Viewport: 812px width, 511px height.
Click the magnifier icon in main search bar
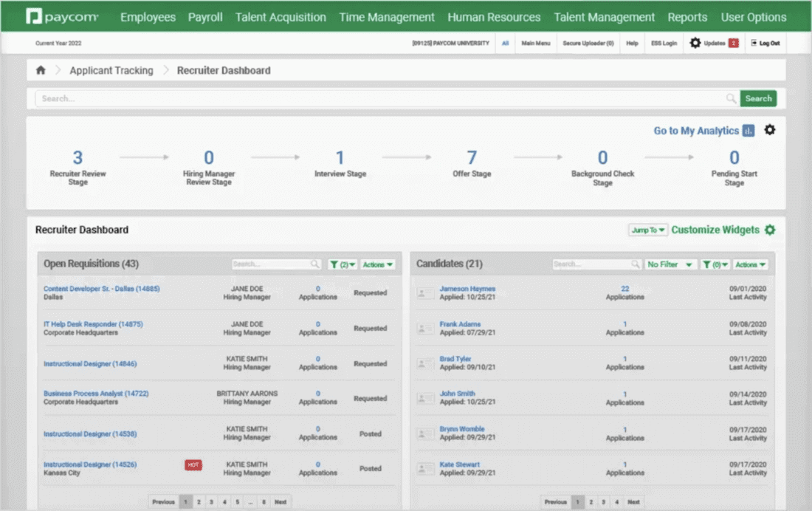pos(731,98)
